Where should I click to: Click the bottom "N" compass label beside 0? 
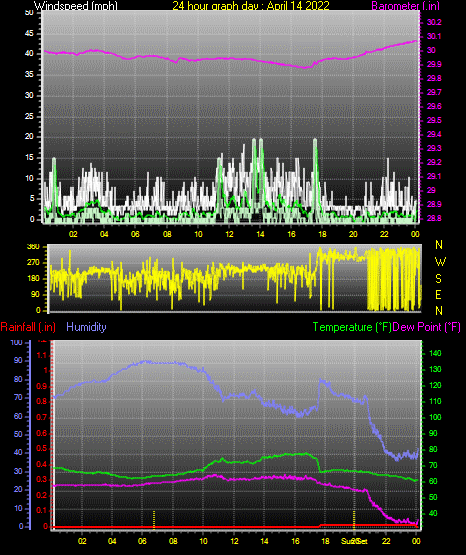point(439,310)
